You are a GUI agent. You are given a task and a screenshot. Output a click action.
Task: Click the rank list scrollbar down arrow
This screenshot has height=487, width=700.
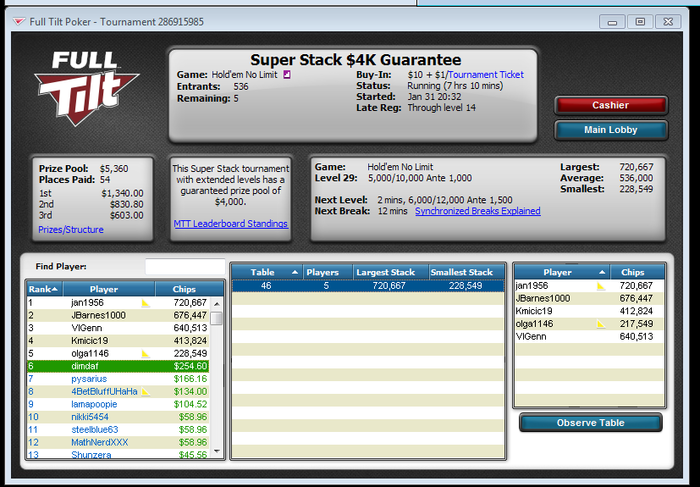pyautogui.click(x=217, y=451)
